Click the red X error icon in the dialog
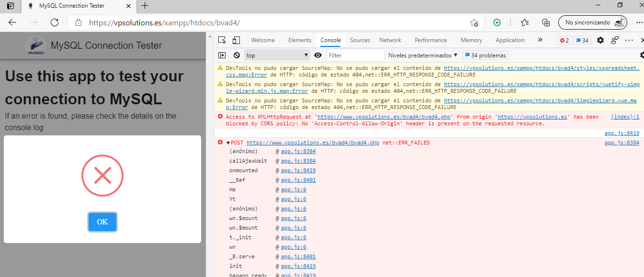 pyautogui.click(x=102, y=176)
